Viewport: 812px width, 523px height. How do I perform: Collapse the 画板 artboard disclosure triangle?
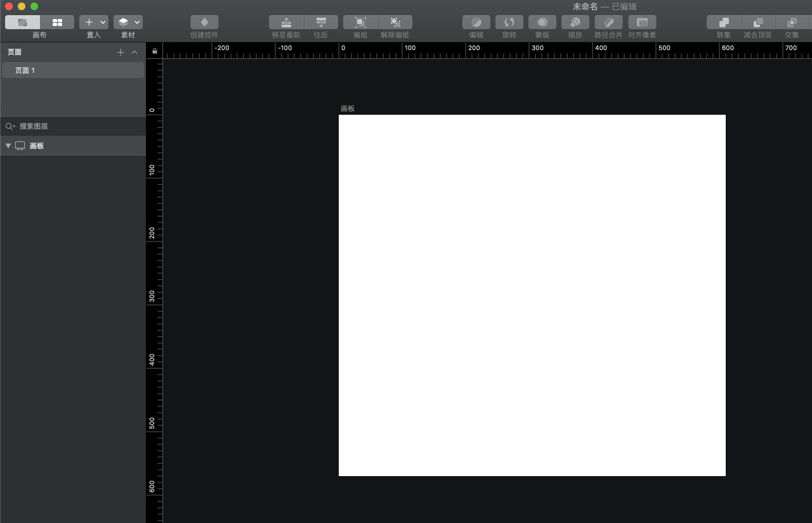[x=8, y=146]
